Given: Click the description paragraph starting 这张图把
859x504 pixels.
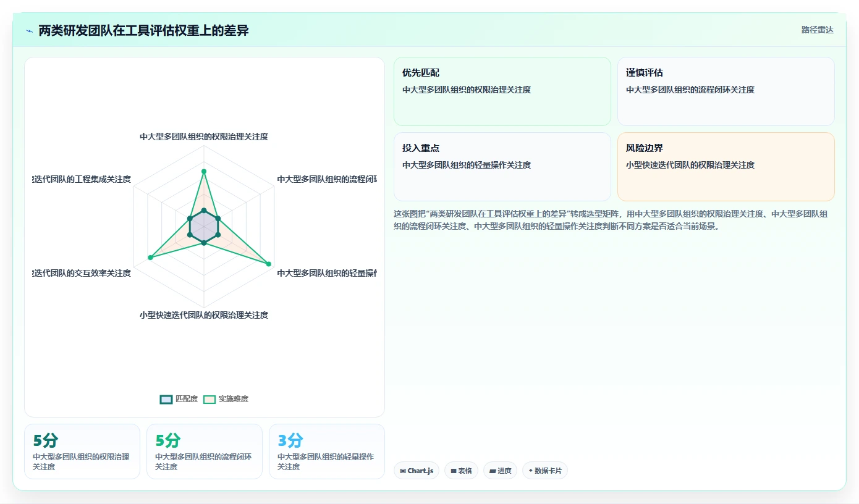Looking at the screenshot, I should 611,220.
